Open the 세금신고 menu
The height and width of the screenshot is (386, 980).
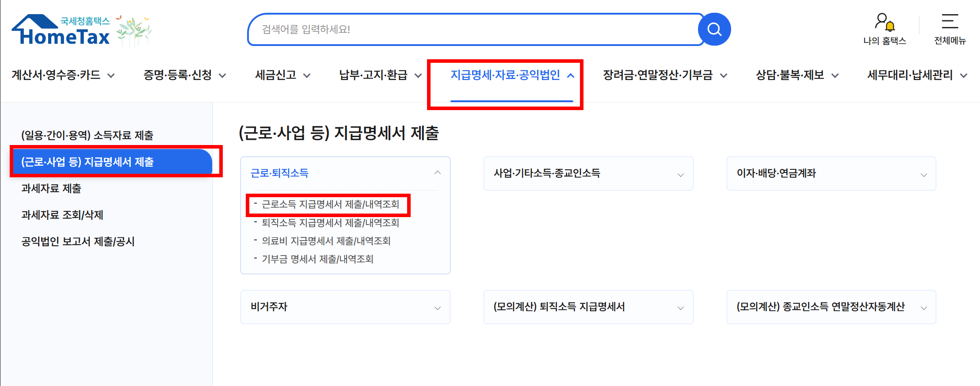coord(275,75)
